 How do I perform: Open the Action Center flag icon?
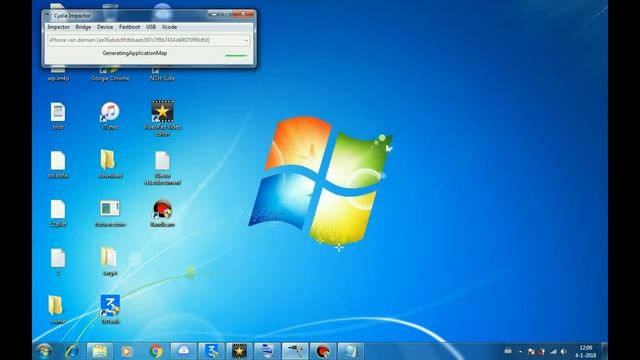pos(531,351)
